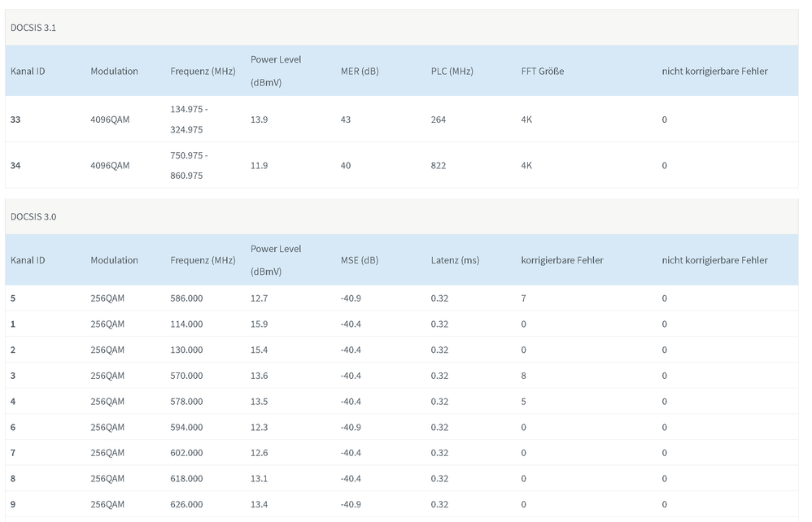The width and height of the screenshot is (812, 522).
Task: Select the 586.000 frequency cell
Action: [x=186, y=298]
